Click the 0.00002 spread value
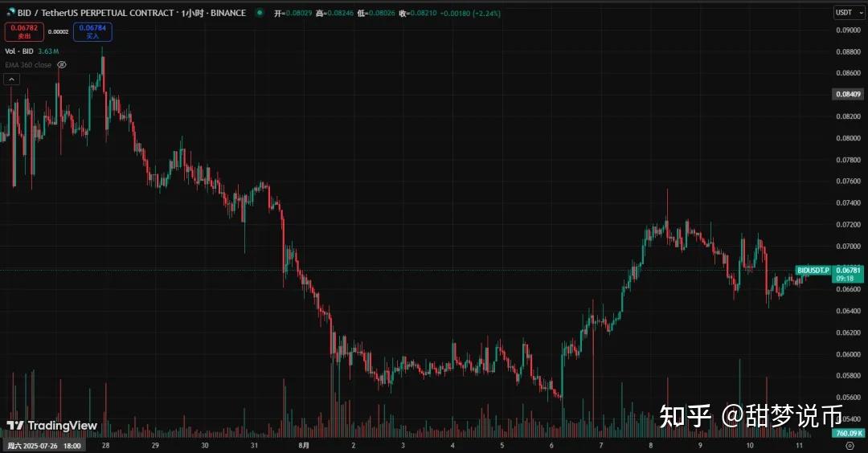 [x=58, y=32]
